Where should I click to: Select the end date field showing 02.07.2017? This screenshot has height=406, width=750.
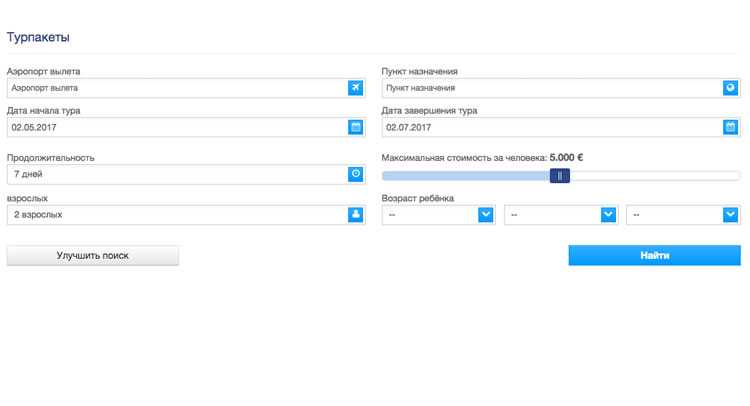click(551, 127)
